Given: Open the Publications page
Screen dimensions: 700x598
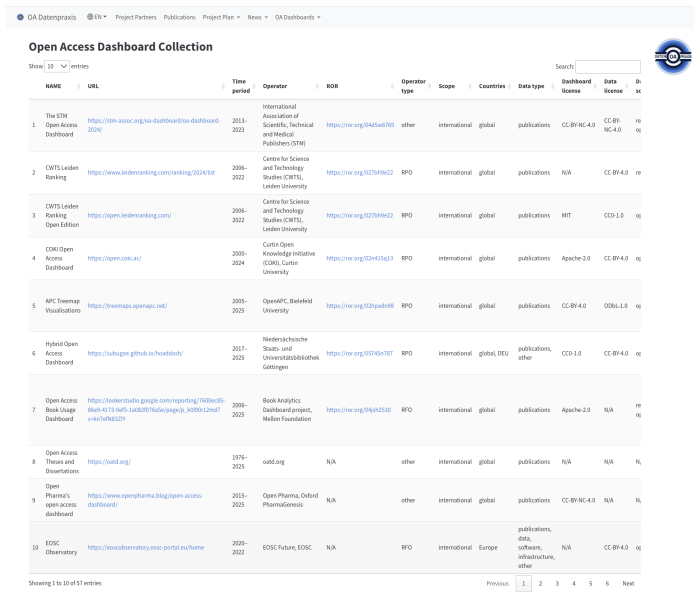Looking at the screenshot, I should pyautogui.click(x=179, y=17).
